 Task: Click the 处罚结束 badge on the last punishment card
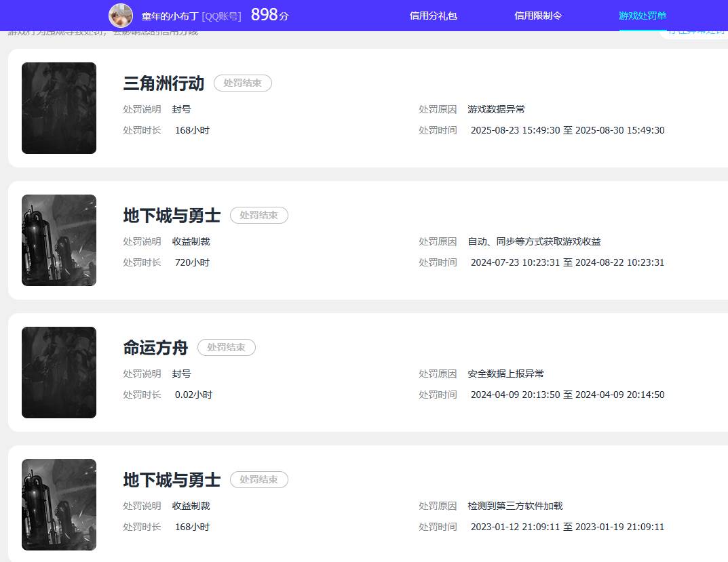click(x=258, y=479)
